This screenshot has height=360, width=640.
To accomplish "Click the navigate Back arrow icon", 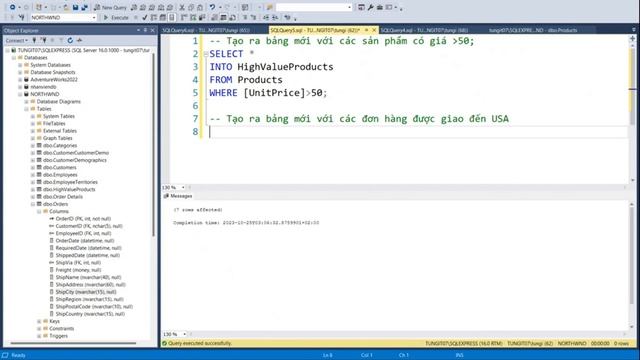I will [x=13, y=7].
